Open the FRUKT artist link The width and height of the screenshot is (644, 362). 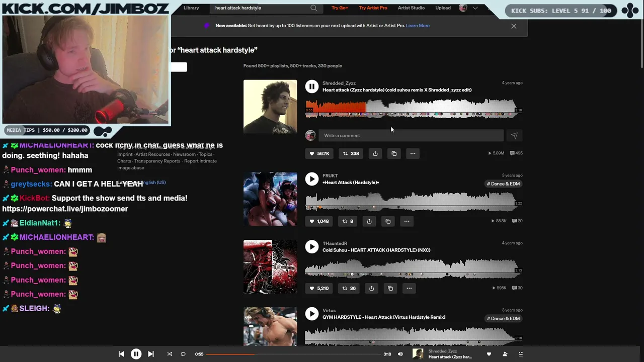click(x=330, y=175)
